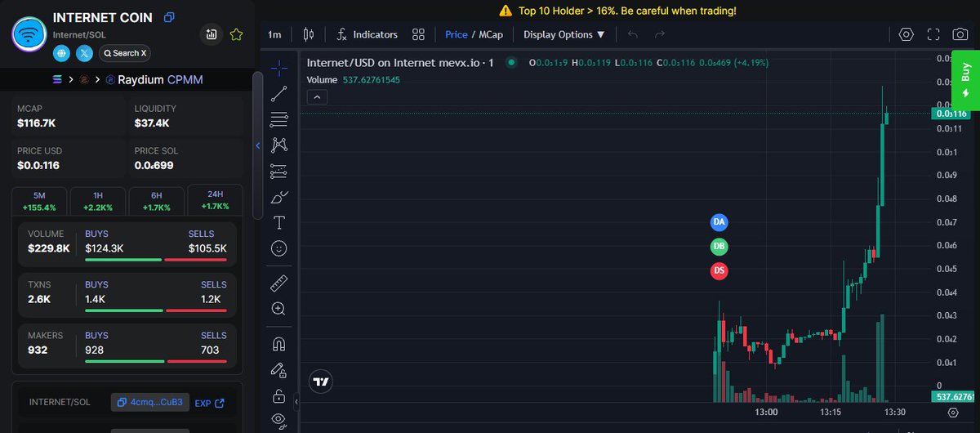Collapse the chart legend with caret button
This screenshot has height=433, width=980.
(x=317, y=96)
